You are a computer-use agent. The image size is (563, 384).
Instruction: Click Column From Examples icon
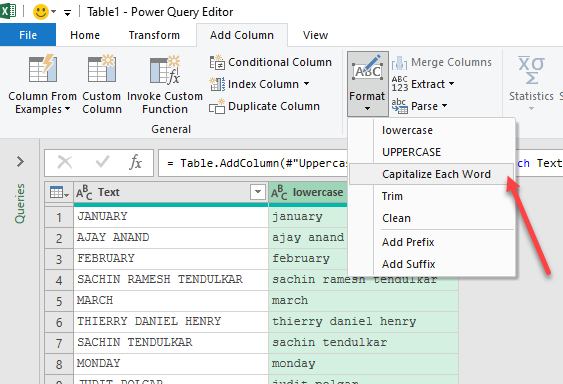[43, 68]
